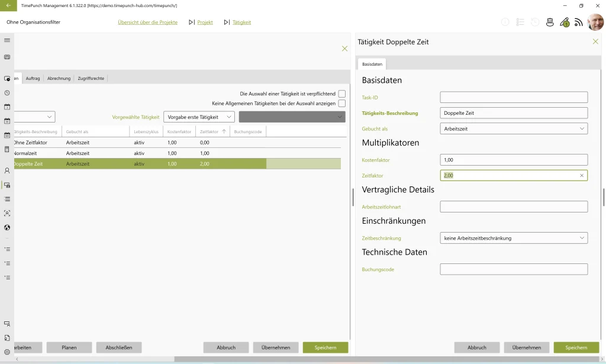Close the Tätigkeit Doppelte Zeit panel
The image size is (606, 364).
(595, 41)
